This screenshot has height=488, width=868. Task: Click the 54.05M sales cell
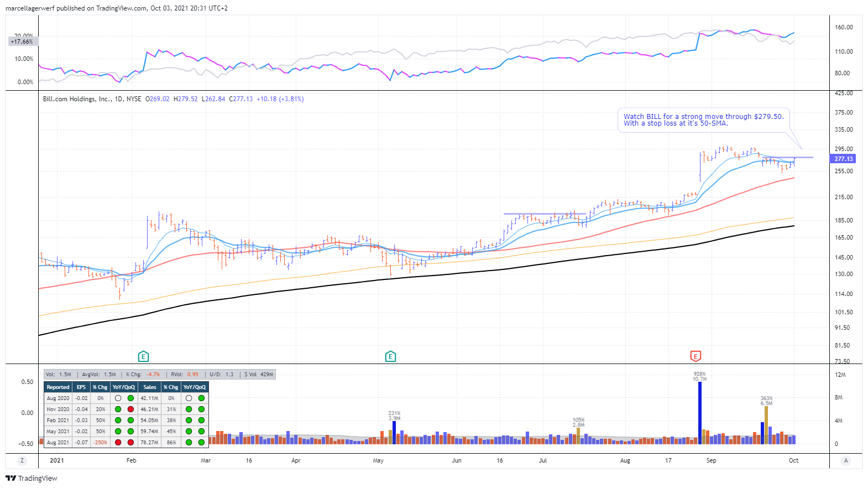click(x=149, y=420)
